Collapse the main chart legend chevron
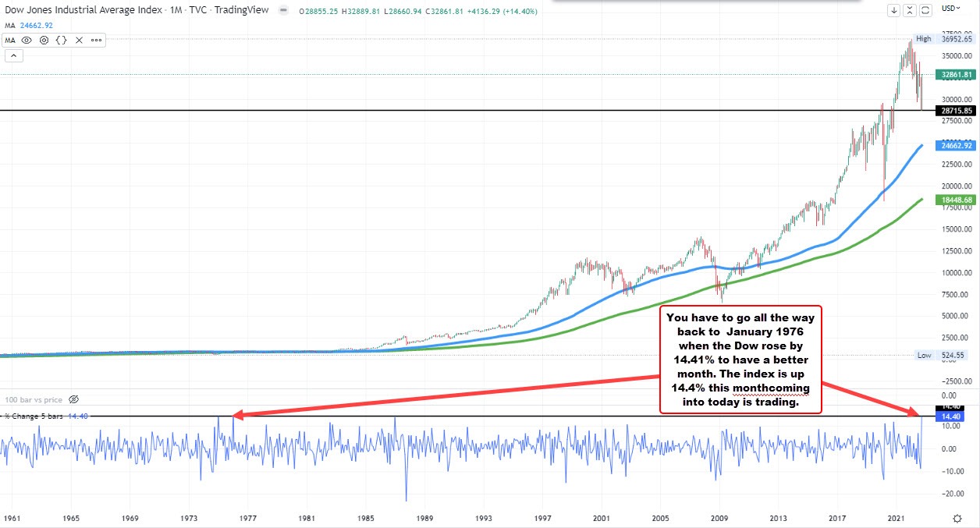 tap(13, 55)
